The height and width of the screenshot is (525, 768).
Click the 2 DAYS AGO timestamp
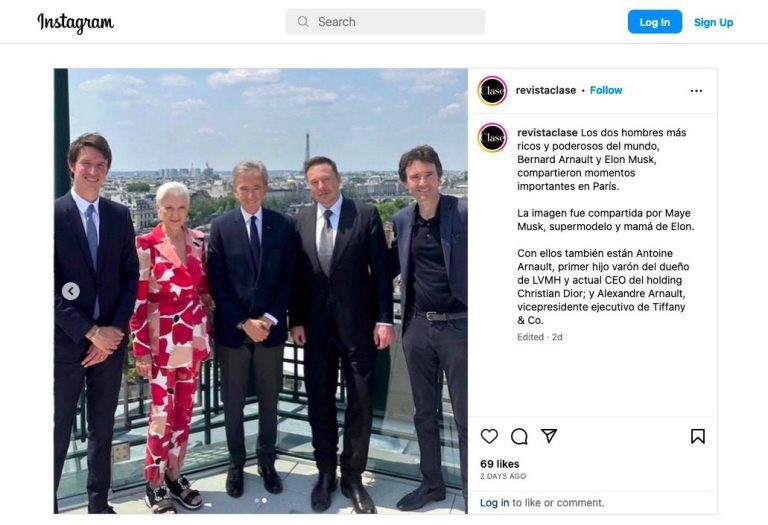coord(503,476)
